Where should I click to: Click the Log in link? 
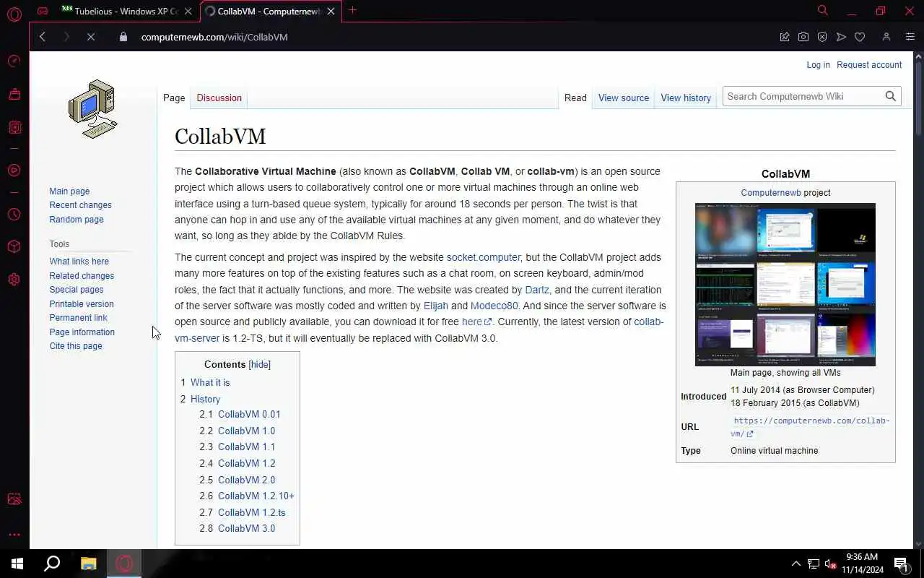pyautogui.click(x=818, y=65)
